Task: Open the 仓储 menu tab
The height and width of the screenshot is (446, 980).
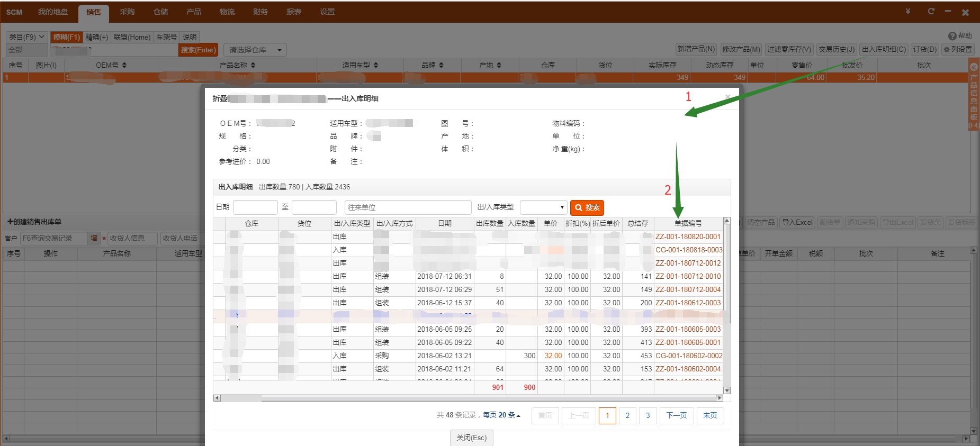Action: pyautogui.click(x=160, y=12)
